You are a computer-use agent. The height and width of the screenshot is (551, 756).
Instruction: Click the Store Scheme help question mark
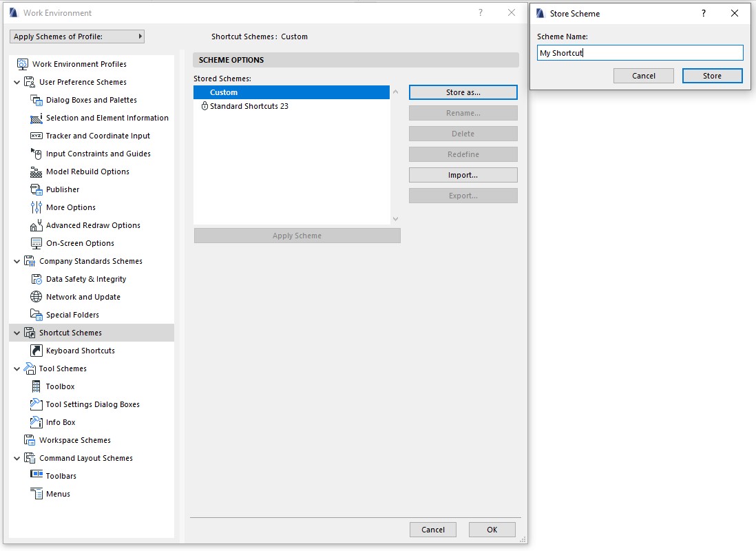pos(704,14)
